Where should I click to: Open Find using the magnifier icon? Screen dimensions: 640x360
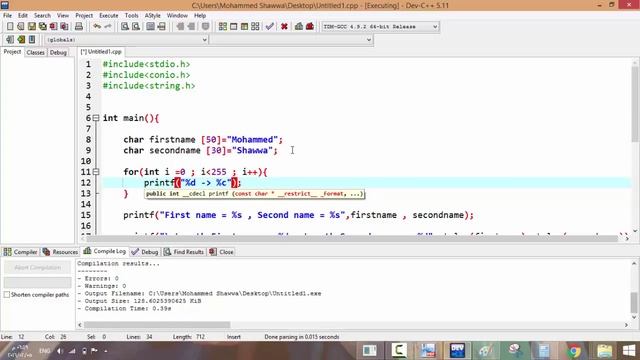pyautogui.click(x=125, y=27)
